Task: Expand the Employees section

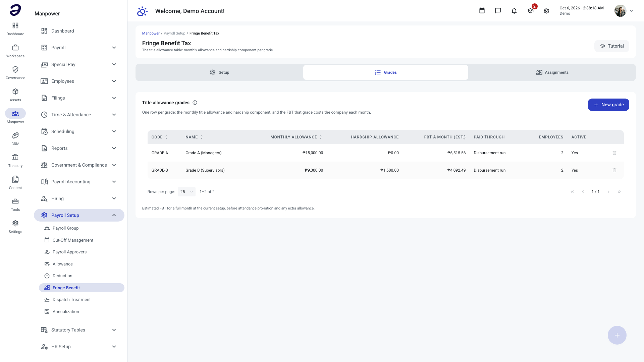Action: [x=79, y=81]
